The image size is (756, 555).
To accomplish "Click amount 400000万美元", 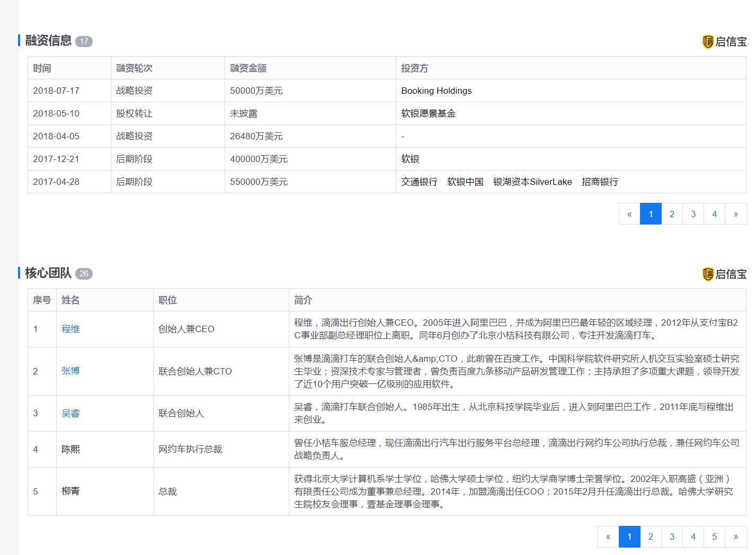I will [259, 159].
